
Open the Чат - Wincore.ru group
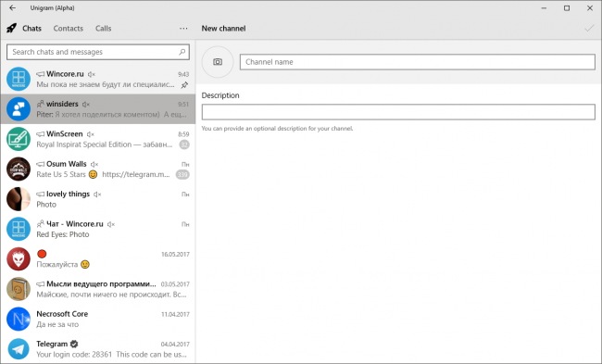(98, 229)
